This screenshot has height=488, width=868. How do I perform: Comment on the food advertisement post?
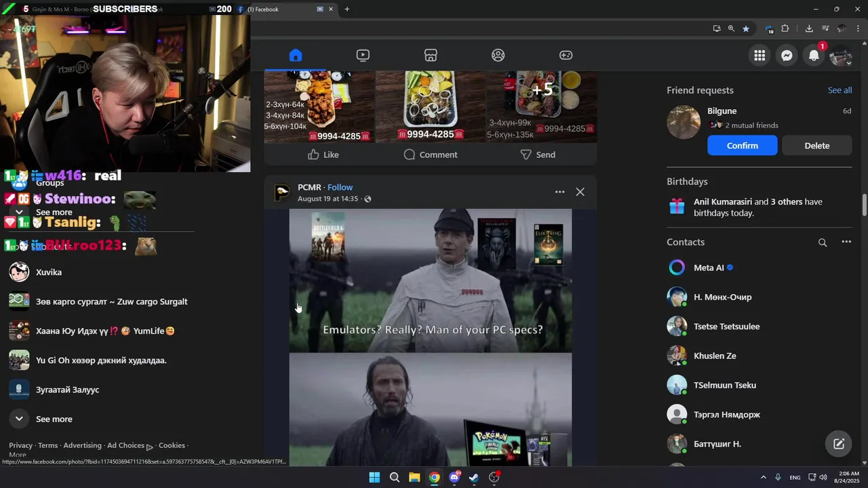point(430,155)
